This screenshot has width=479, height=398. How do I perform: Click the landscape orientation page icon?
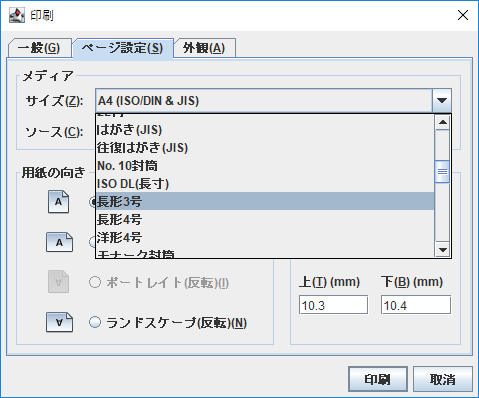pyautogui.click(x=59, y=242)
